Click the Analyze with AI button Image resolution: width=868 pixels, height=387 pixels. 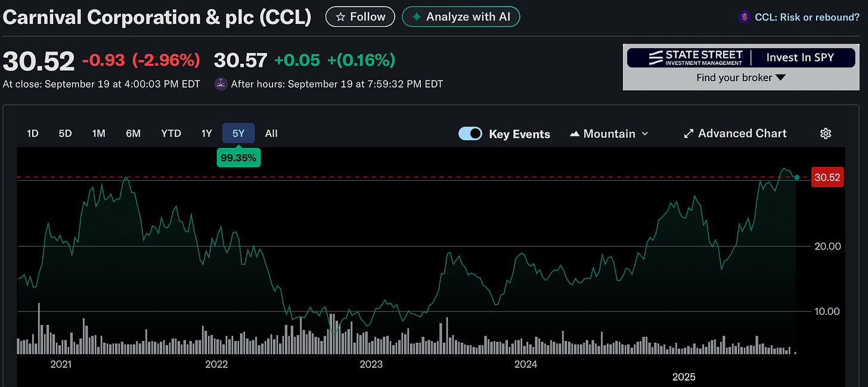point(461,17)
